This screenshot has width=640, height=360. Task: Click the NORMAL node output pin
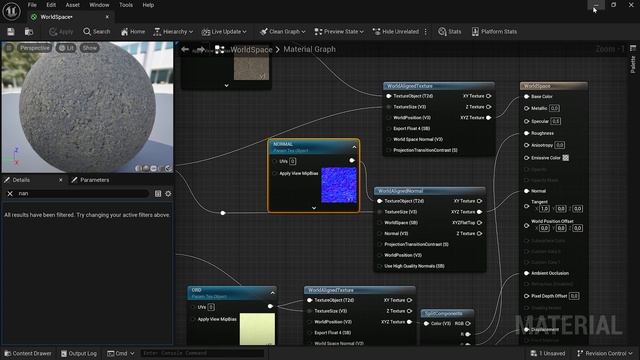352,161
